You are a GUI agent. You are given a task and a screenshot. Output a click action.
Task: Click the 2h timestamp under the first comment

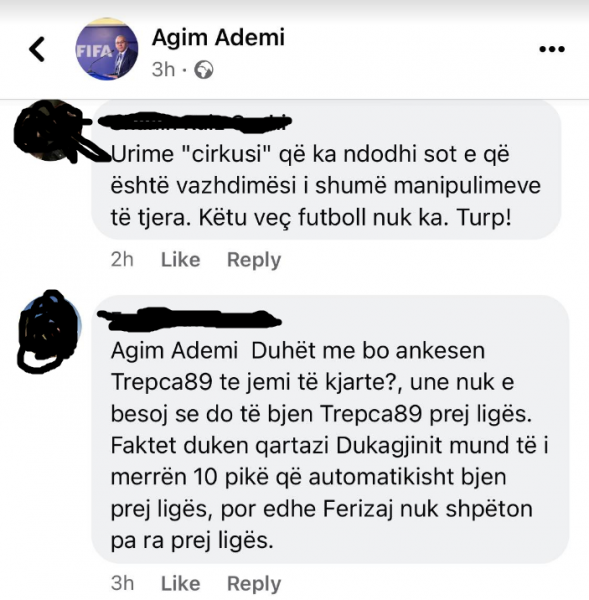[x=122, y=260]
